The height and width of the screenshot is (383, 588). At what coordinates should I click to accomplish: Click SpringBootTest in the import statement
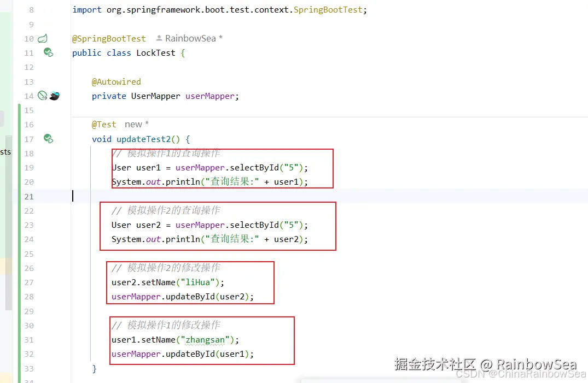tap(328, 10)
